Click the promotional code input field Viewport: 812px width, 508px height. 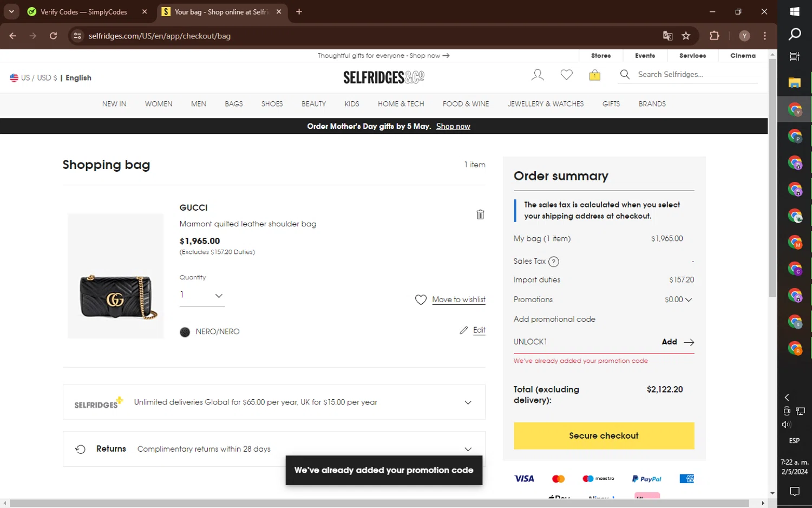coord(585,342)
